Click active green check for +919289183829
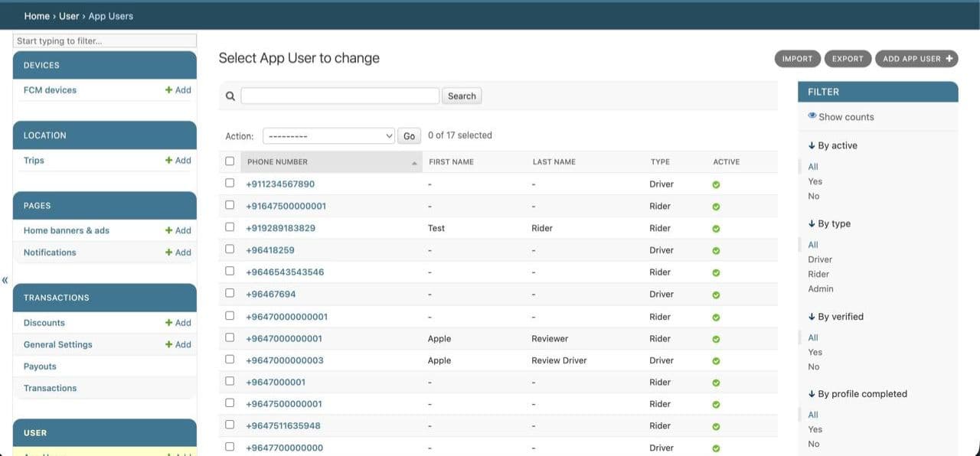 click(716, 229)
